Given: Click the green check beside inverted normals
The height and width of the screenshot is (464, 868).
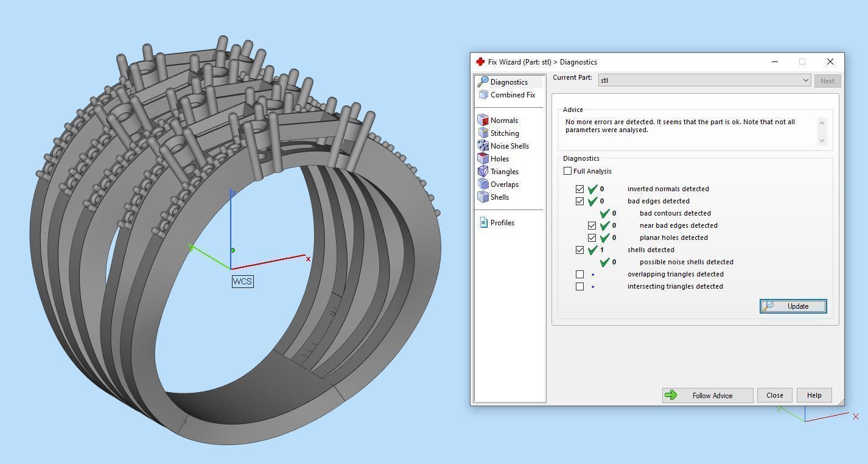Looking at the screenshot, I should tap(592, 189).
